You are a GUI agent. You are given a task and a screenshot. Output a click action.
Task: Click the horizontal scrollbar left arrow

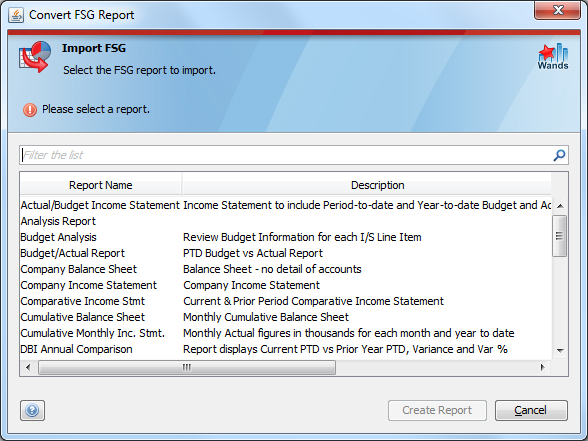(28, 367)
